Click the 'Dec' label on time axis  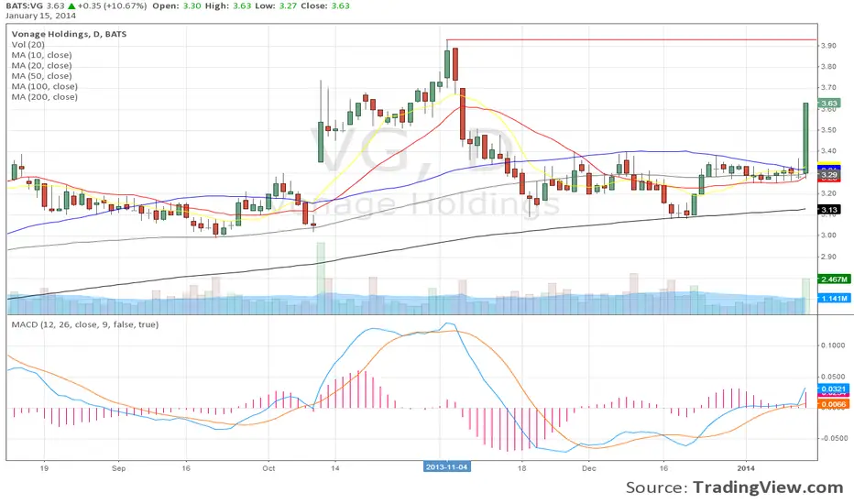tap(588, 468)
